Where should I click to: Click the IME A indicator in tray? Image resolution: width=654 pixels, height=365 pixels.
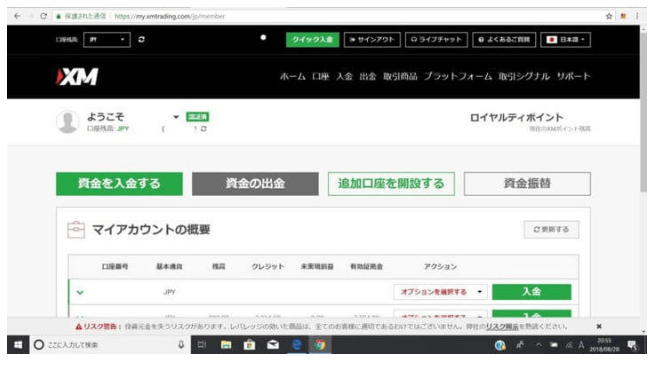pyautogui.click(x=581, y=345)
